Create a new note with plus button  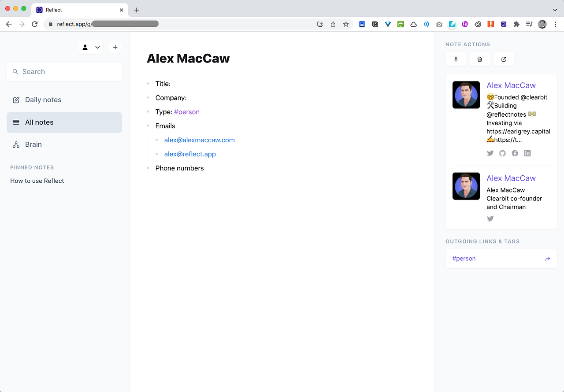pyautogui.click(x=115, y=47)
